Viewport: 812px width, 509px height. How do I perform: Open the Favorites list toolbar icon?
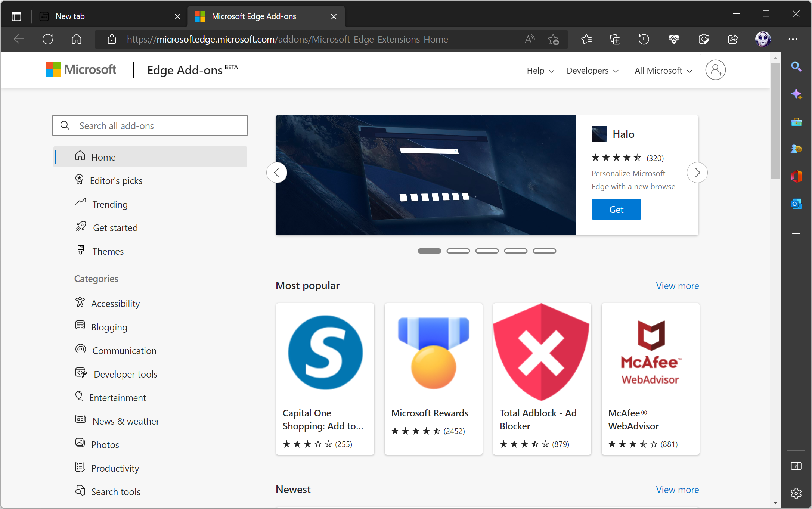coord(586,39)
